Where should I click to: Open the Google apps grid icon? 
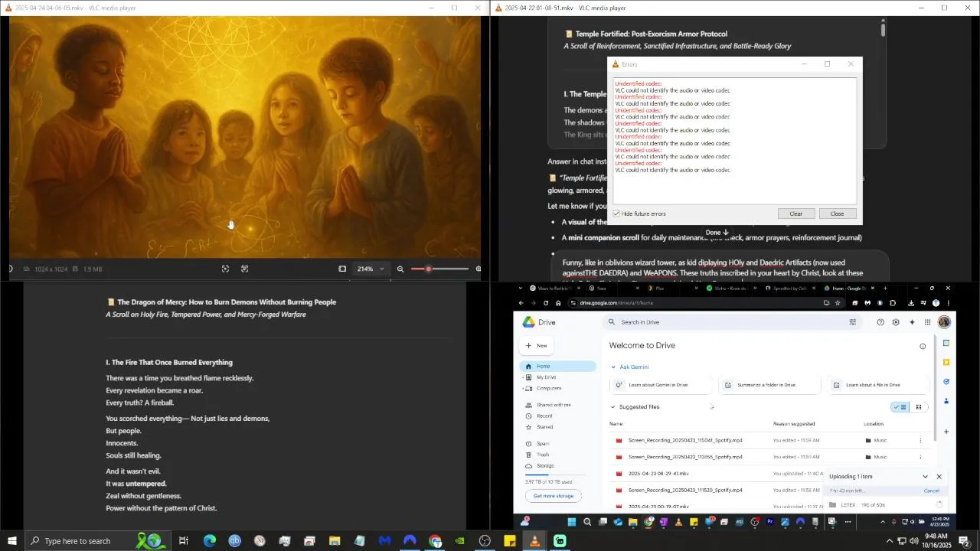pos(928,322)
